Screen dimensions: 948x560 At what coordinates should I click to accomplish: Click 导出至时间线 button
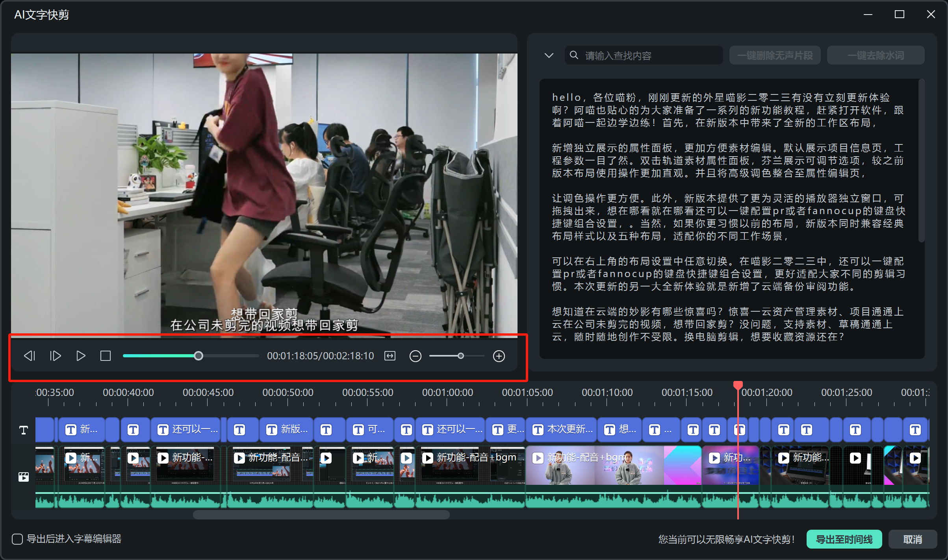click(844, 539)
